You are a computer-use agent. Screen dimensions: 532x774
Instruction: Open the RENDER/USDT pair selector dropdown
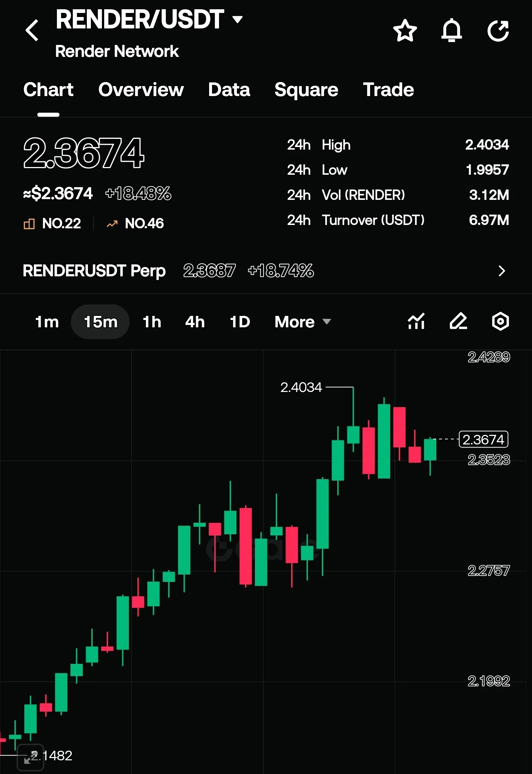click(x=149, y=19)
